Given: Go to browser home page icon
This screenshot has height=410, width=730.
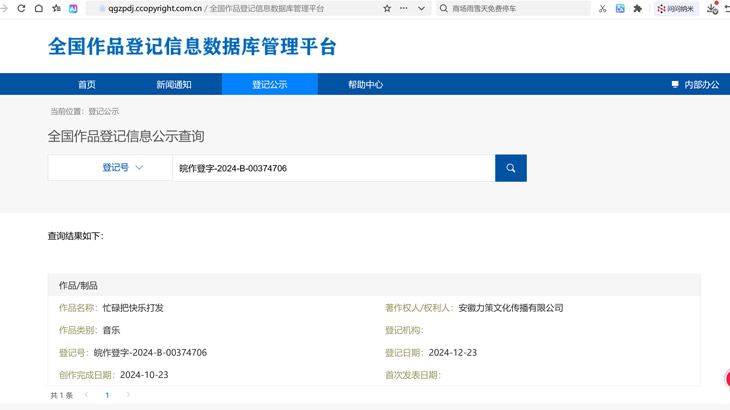Looking at the screenshot, I should [38, 8].
